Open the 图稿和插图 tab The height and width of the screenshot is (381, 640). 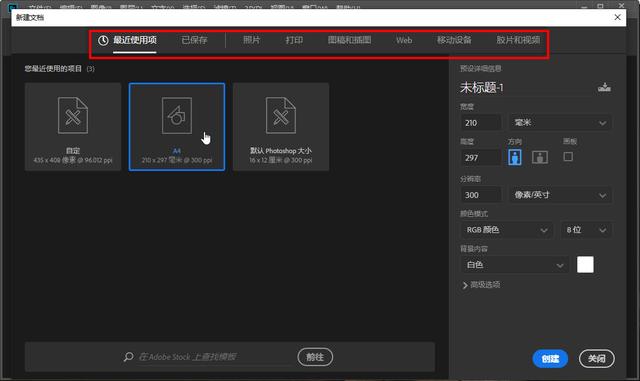click(x=349, y=40)
